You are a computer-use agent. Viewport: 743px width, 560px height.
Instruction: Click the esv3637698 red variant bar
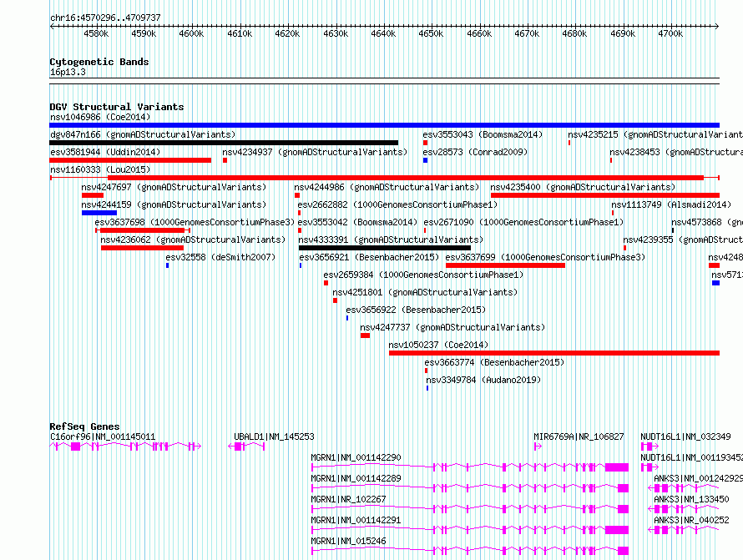coord(143,230)
